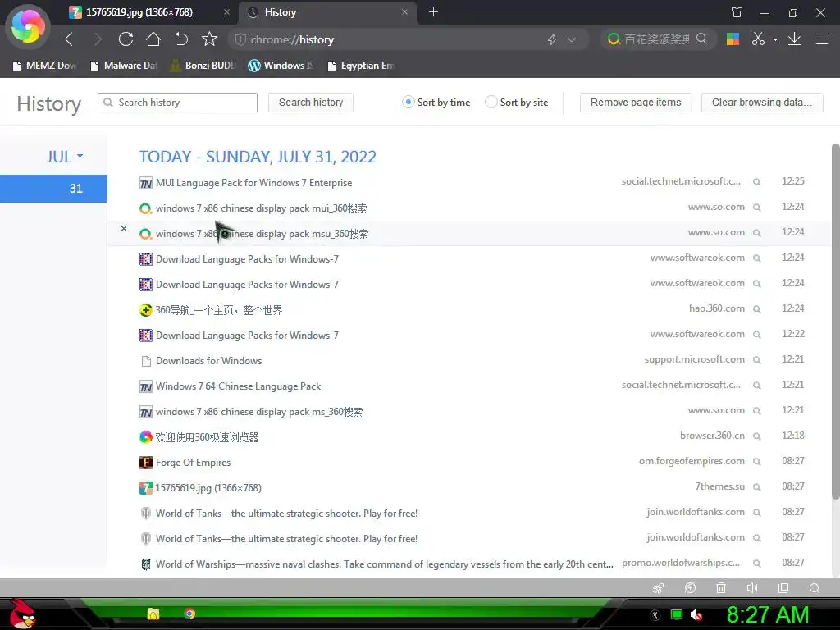Click the Search history input field

tap(177, 103)
